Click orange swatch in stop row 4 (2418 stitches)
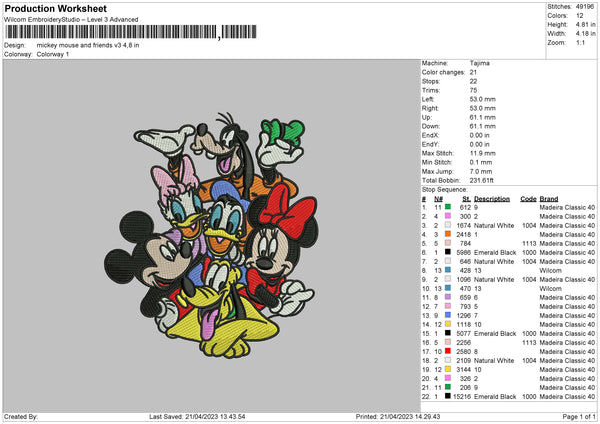The height and width of the screenshot is (424, 600). point(448,234)
